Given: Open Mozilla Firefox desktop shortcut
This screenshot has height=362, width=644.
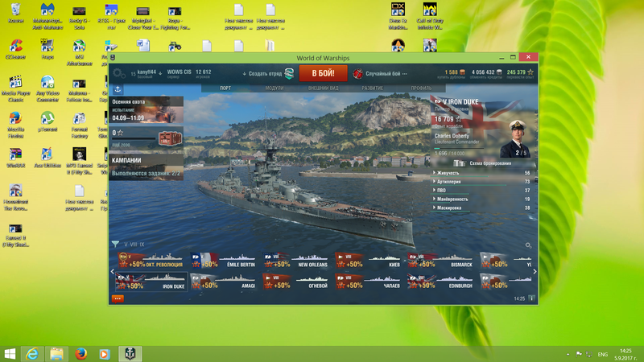Looking at the screenshot, I should [x=15, y=125].
